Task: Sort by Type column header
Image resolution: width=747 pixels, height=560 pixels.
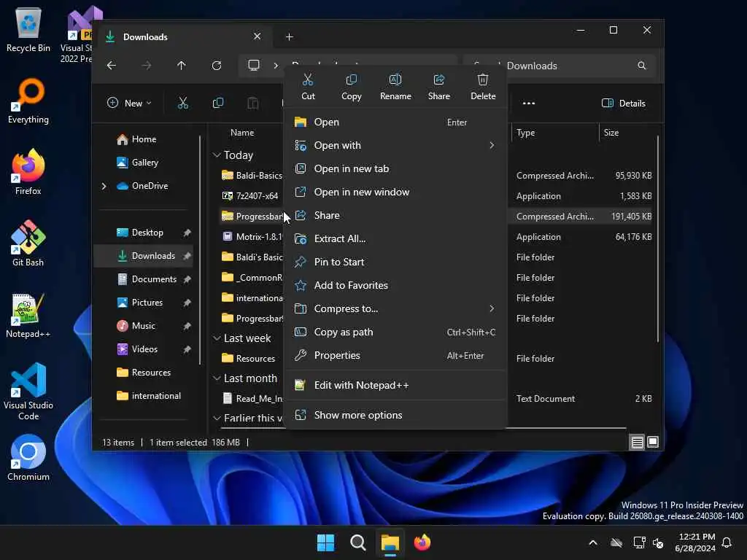Action: click(x=555, y=133)
